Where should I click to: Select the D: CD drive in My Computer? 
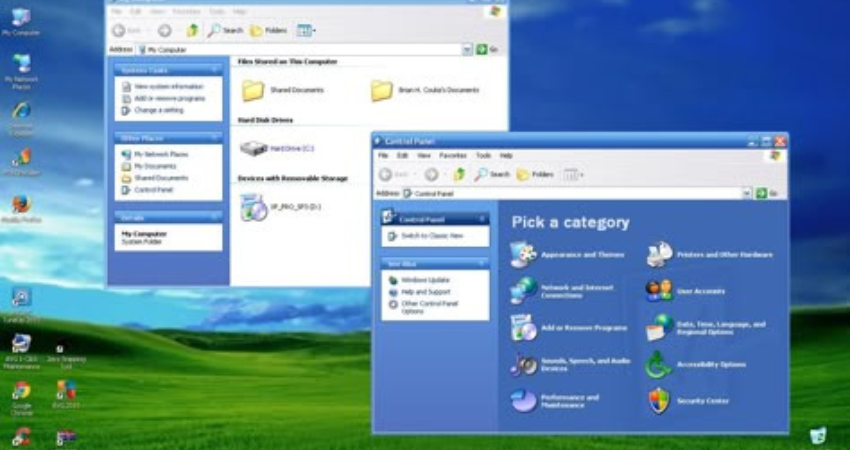(281, 207)
